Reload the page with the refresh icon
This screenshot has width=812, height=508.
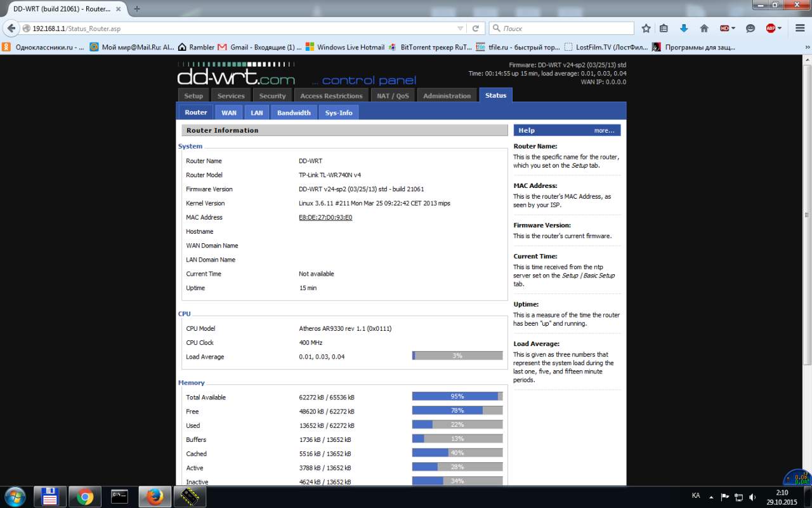(x=476, y=29)
